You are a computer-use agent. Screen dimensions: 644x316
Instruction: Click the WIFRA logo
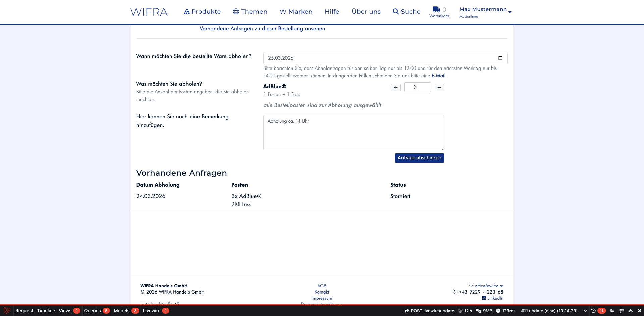coord(149,12)
